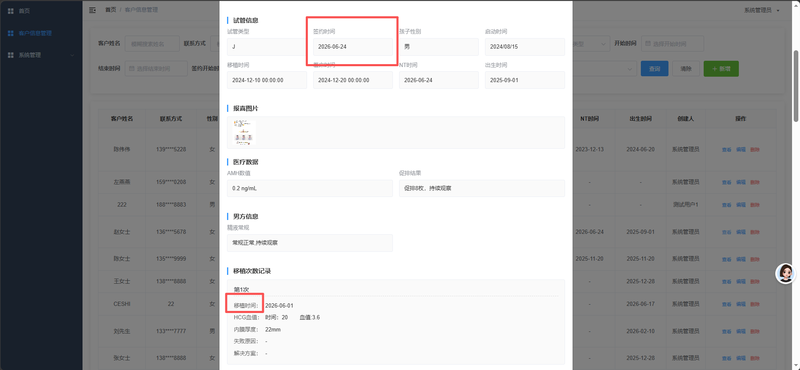Click the 客户姓名 search input
This screenshot has width=800, height=370.
(x=152, y=44)
